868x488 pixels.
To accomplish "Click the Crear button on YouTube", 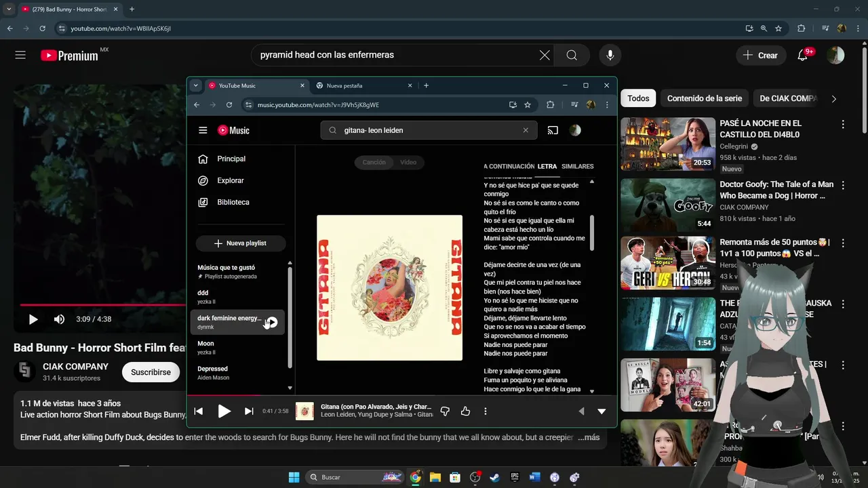I will click(x=761, y=55).
